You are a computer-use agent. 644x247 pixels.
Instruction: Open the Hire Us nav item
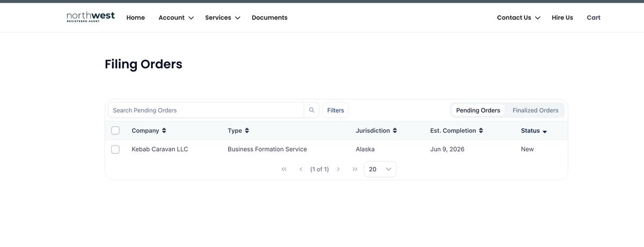562,18
